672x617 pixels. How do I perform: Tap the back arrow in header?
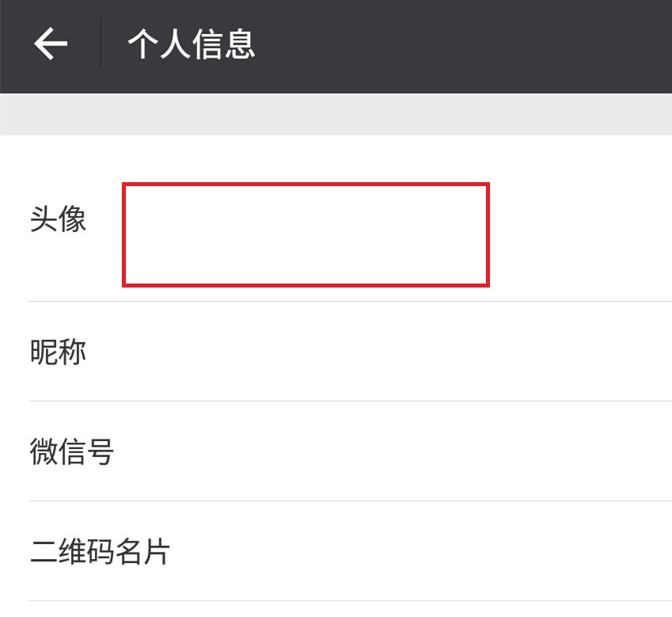click(51, 44)
